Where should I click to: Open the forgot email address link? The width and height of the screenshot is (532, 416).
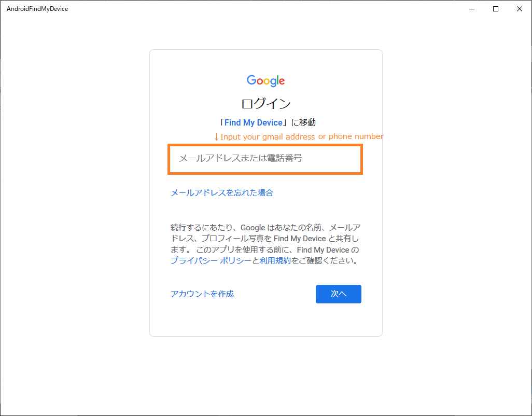click(x=222, y=193)
